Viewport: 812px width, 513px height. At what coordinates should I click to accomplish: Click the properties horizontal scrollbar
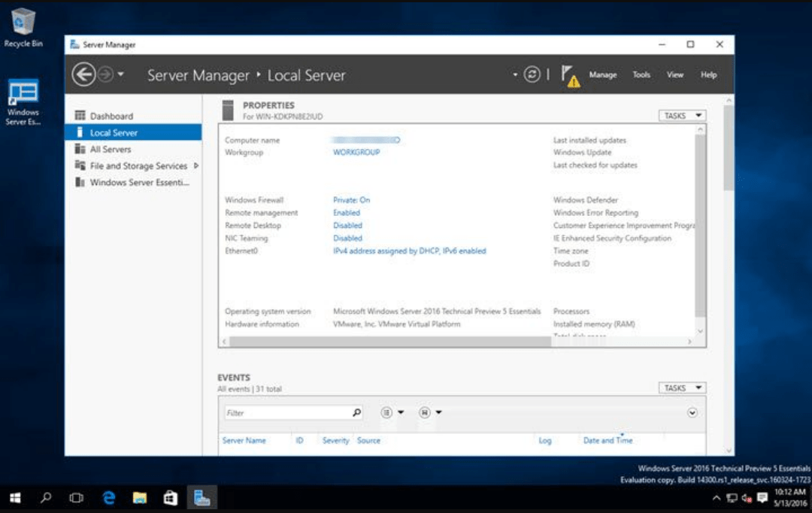click(x=390, y=341)
